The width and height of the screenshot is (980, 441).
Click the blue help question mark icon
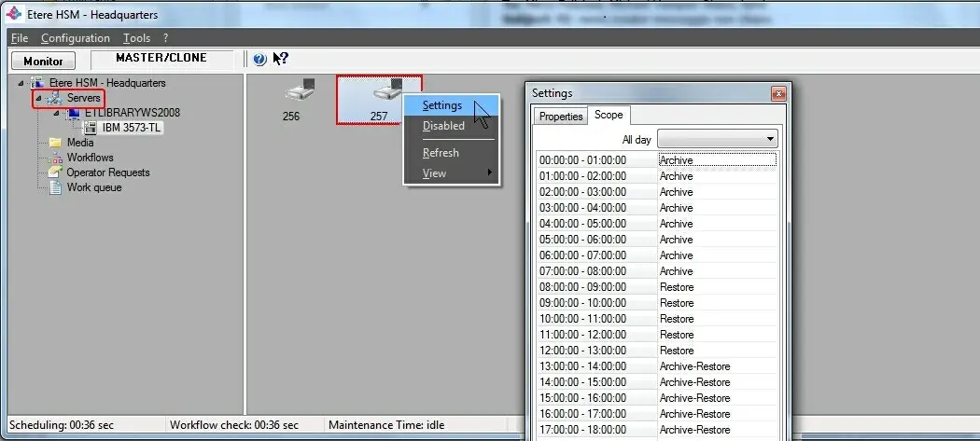tap(259, 60)
